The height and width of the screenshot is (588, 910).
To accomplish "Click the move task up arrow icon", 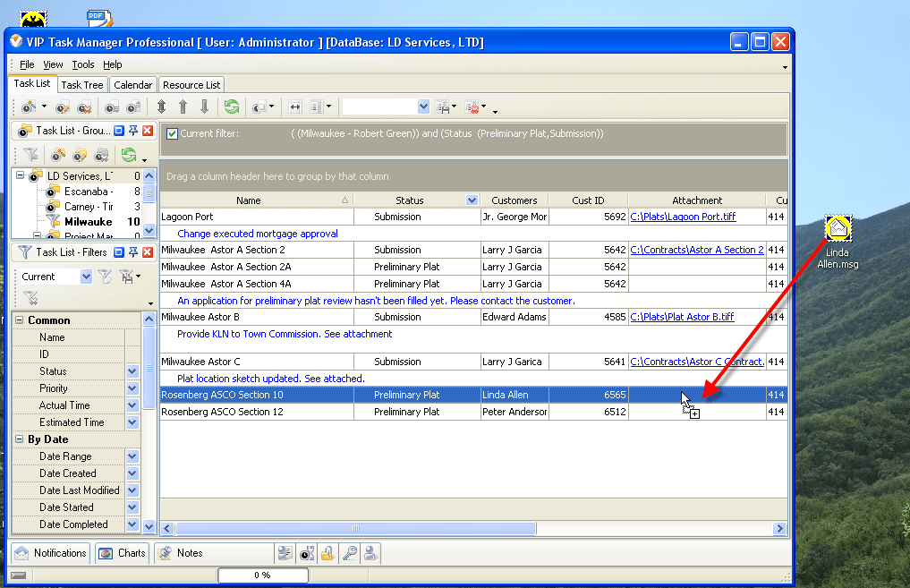I will (183, 107).
